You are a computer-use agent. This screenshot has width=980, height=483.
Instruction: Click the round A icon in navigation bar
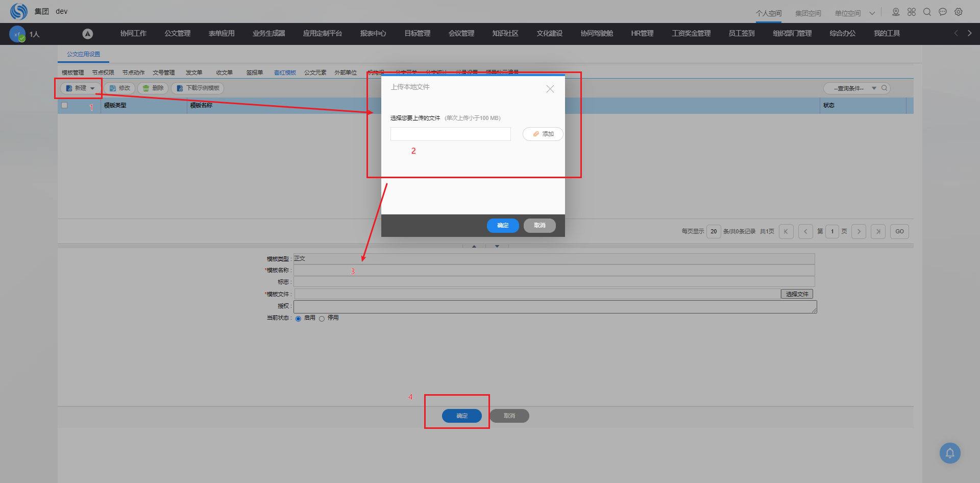88,34
